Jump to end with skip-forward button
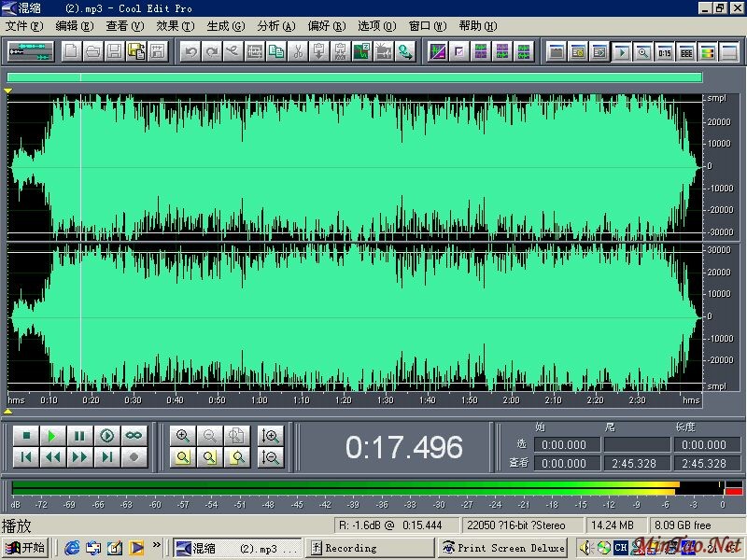 point(107,457)
